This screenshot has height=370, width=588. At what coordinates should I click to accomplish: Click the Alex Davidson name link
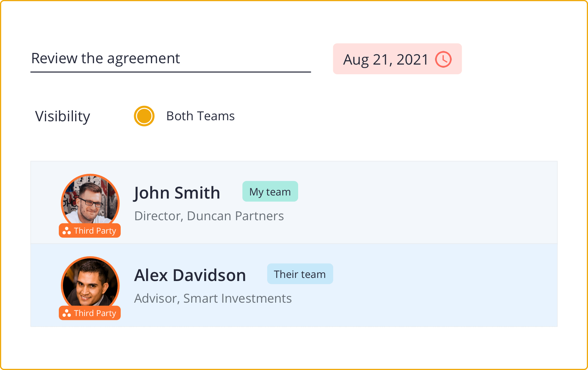tap(190, 275)
